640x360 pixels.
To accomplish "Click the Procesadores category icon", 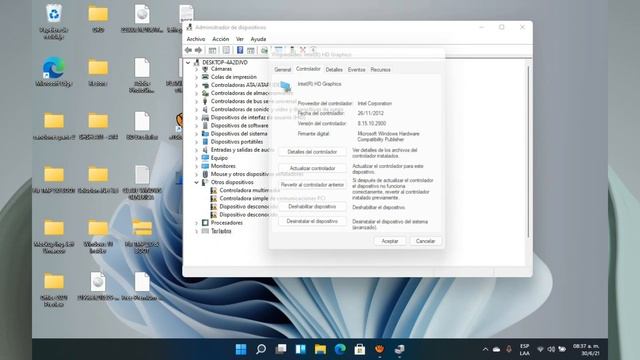I will 205,222.
